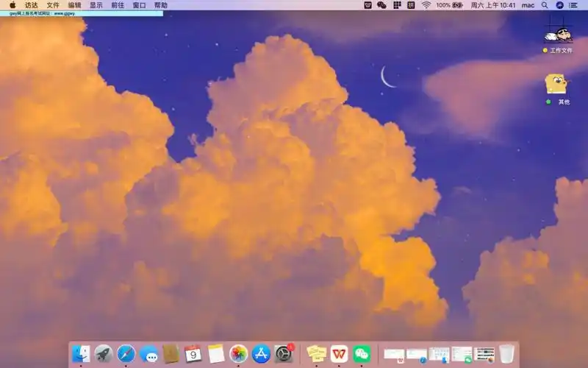Image resolution: width=588 pixels, height=368 pixels.
Task: Open the Trash in the Dock
Action: pos(506,354)
